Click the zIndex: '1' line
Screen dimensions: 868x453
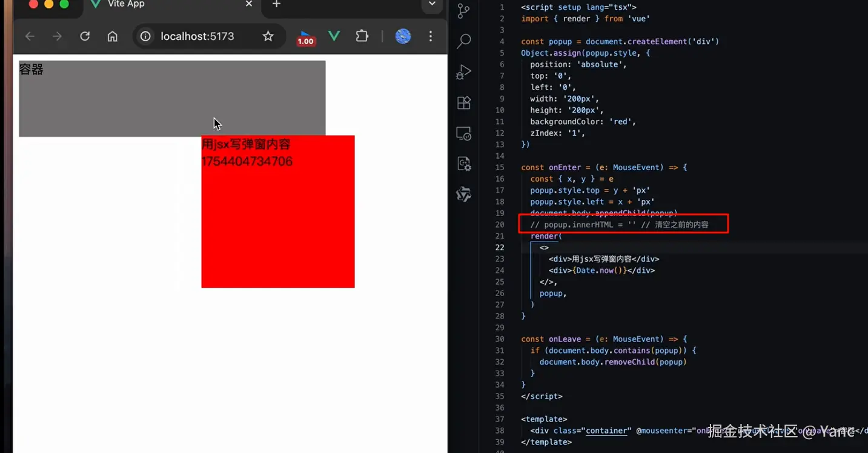[x=557, y=133]
